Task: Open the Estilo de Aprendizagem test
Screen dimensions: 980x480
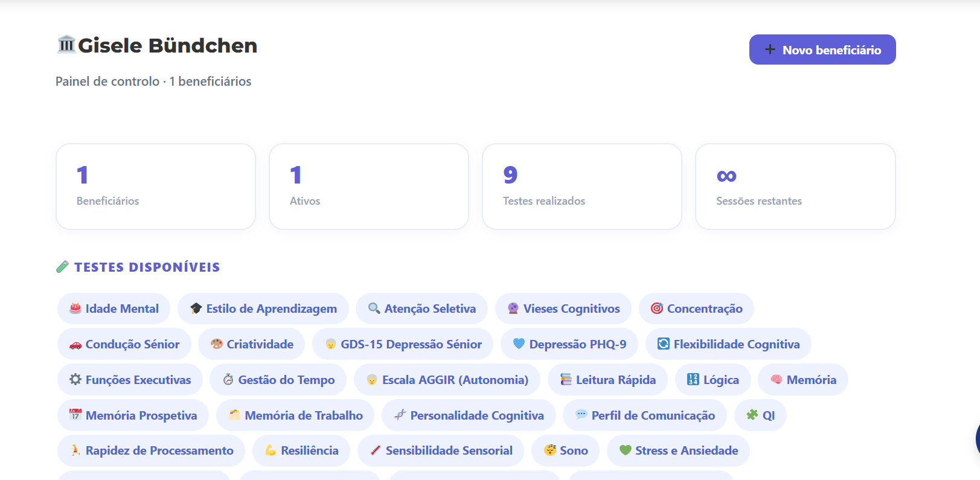Action: click(x=263, y=309)
